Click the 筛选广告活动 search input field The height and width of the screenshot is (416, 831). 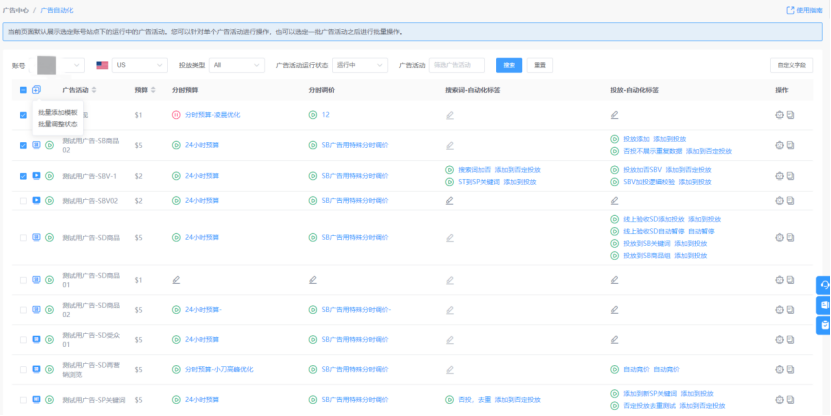456,65
